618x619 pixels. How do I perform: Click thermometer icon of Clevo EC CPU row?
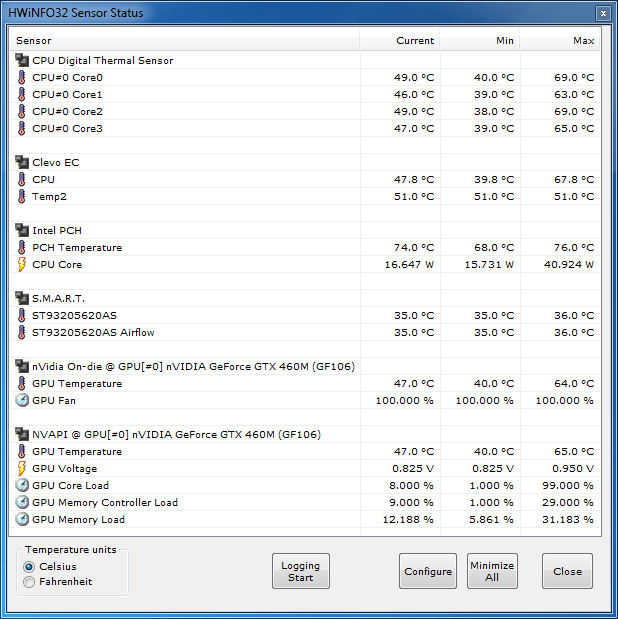22,179
